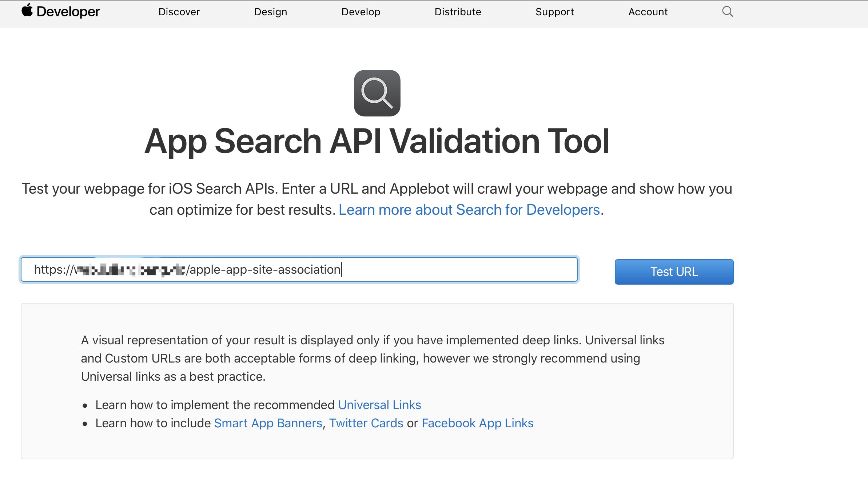Open the Smart App Banners link
Screen dimensions: 868x479
tap(268, 423)
